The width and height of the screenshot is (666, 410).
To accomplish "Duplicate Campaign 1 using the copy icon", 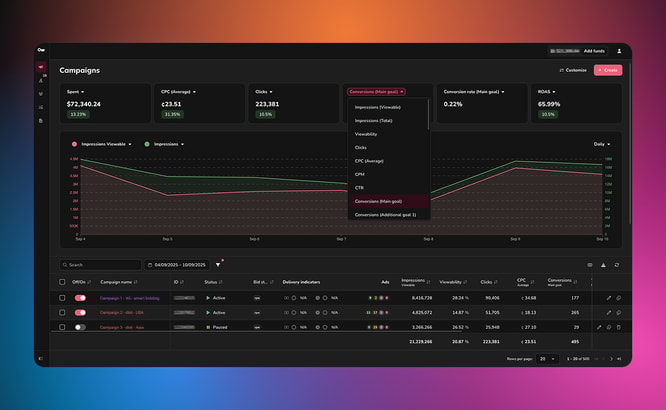I will point(618,298).
